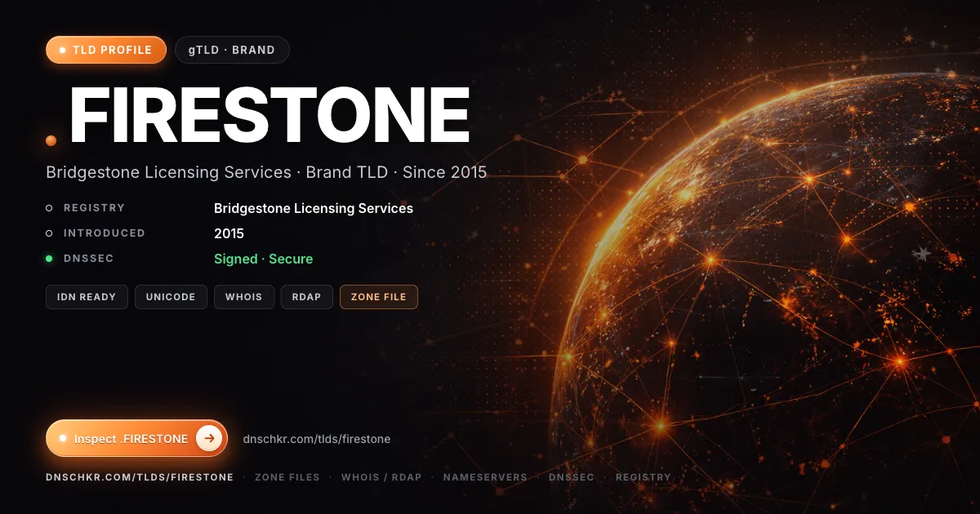Click the hollow dot beside INTRODUCED
Image resolution: width=980 pixels, height=514 pixels.
[49, 233]
